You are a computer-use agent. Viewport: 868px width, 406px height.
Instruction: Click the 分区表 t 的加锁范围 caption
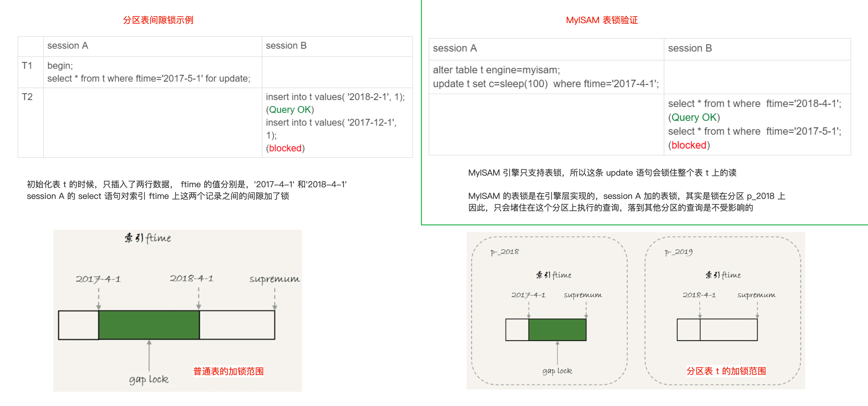[726, 371]
